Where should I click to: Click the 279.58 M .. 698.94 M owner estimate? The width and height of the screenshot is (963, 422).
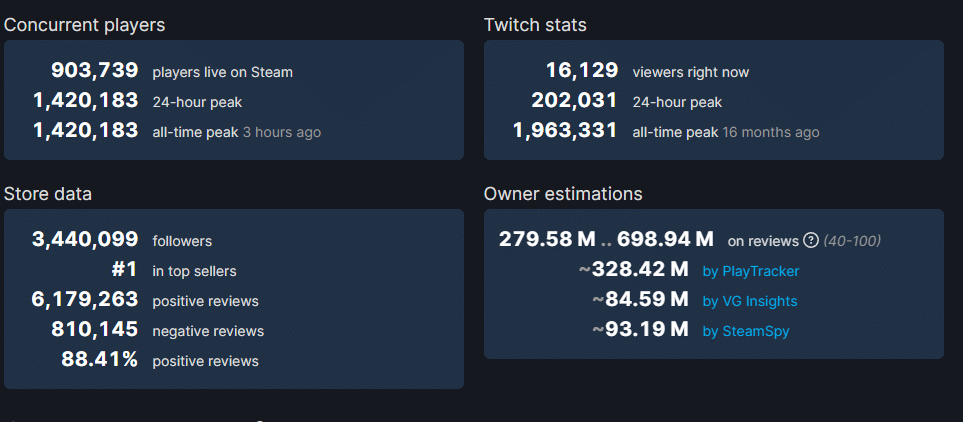[x=606, y=240]
